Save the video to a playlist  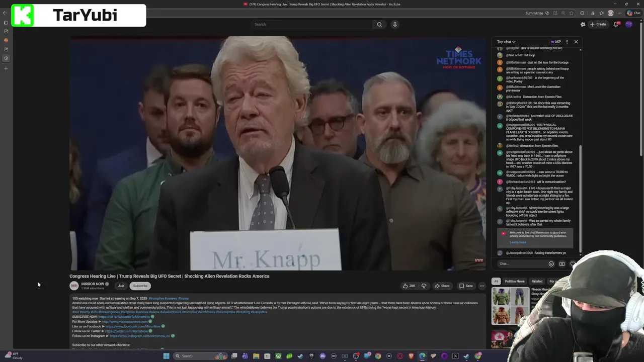(466, 286)
